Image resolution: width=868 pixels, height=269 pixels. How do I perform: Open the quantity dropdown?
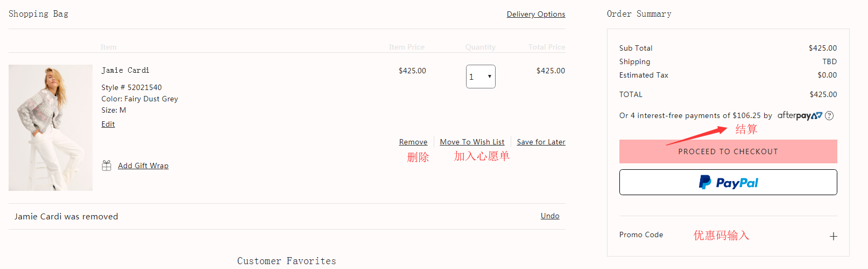(481, 77)
